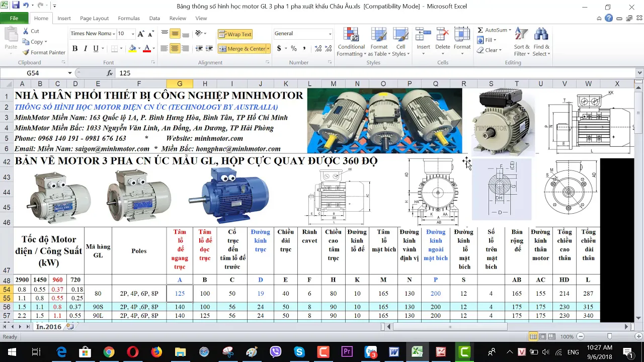Switch to the Formulas tab
The image size is (644, 362).
(129, 18)
